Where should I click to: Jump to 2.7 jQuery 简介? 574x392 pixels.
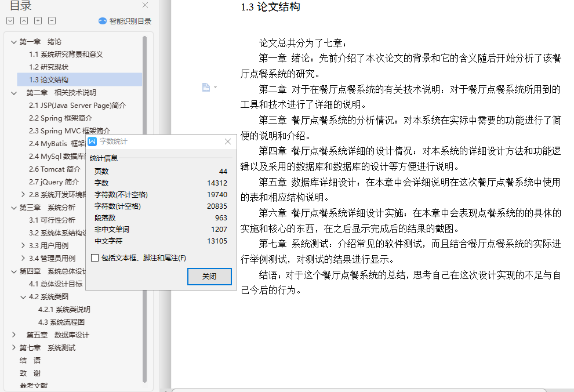(x=54, y=182)
